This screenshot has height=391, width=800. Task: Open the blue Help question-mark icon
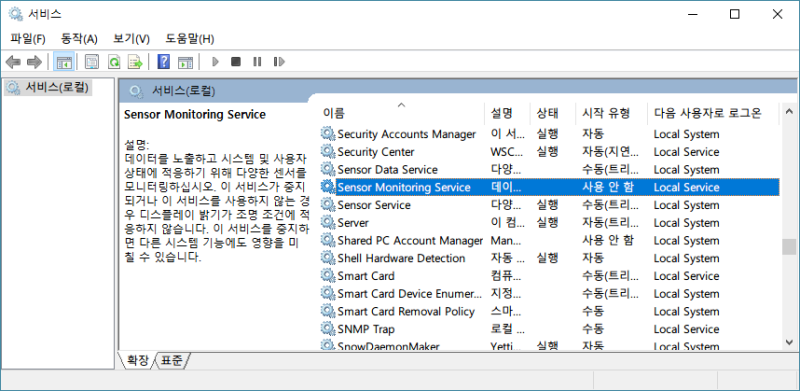coord(163,62)
